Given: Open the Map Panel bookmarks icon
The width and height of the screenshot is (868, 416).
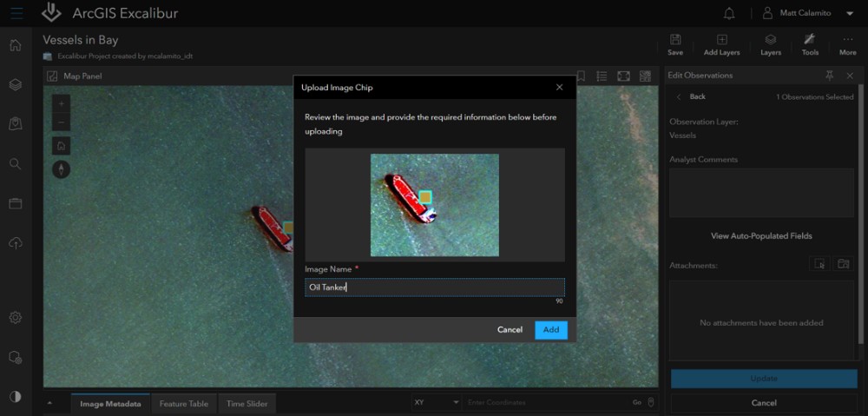Looking at the screenshot, I should pyautogui.click(x=581, y=76).
